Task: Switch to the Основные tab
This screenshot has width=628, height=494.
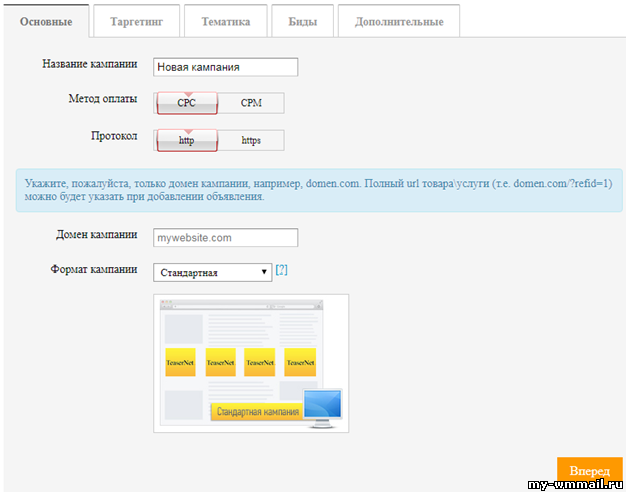Action: [x=46, y=21]
